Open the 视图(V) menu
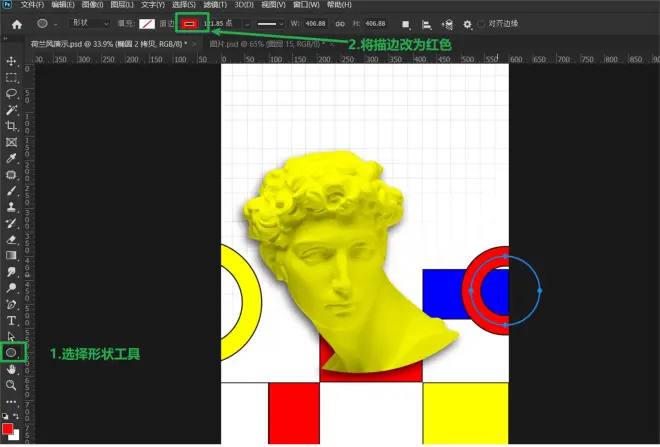The width and height of the screenshot is (660, 447). pos(273,5)
